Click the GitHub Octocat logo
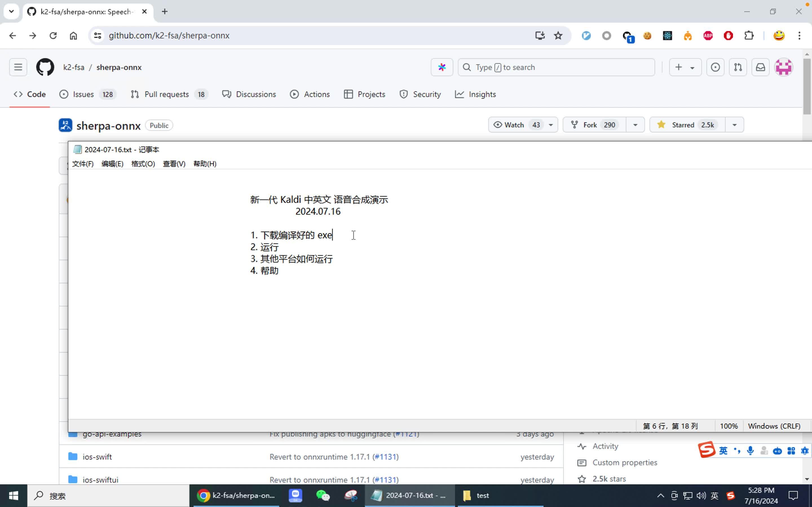 [45, 67]
